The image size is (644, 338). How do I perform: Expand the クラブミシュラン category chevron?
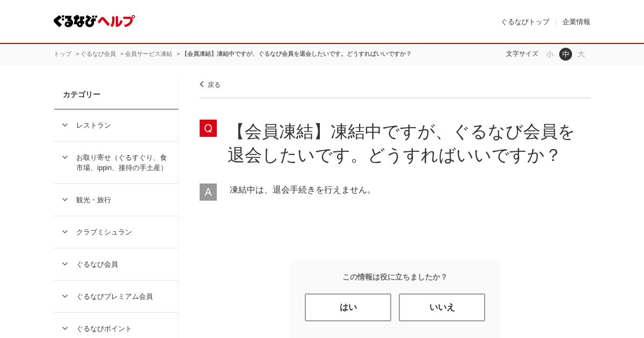65,232
